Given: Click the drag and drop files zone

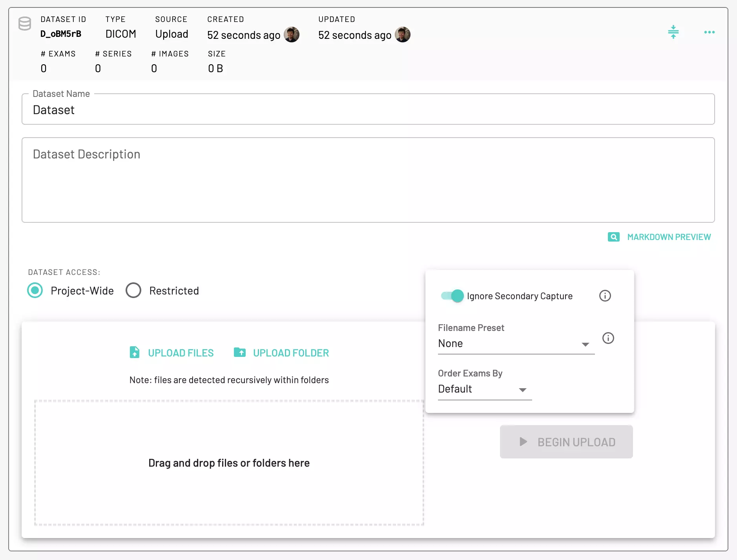Looking at the screenshot, I should pyautogui.click(x=229, y=463).
